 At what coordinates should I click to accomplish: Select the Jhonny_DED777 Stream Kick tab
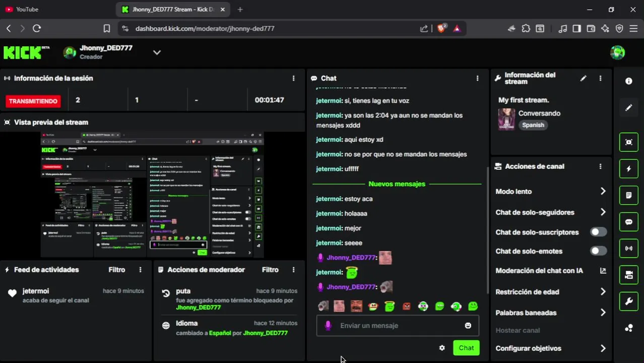(174, 9)
